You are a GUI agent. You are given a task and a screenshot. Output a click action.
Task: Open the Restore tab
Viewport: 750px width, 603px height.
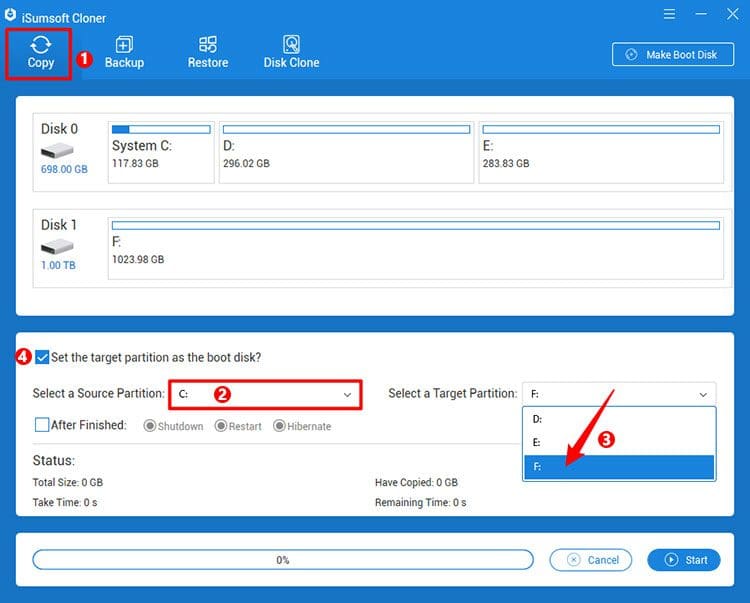click(x=208, y=53)
